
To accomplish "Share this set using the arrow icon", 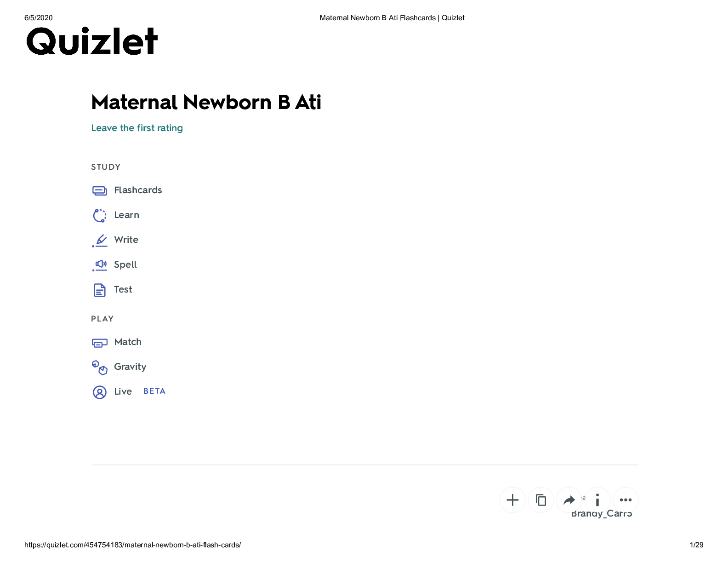I will (x=569, y=500).
